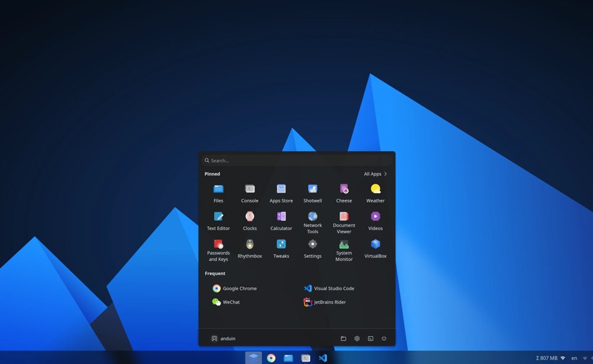Open VS Code from the taskbar
This screenshot has width=593, height=364.
(322, 358)
